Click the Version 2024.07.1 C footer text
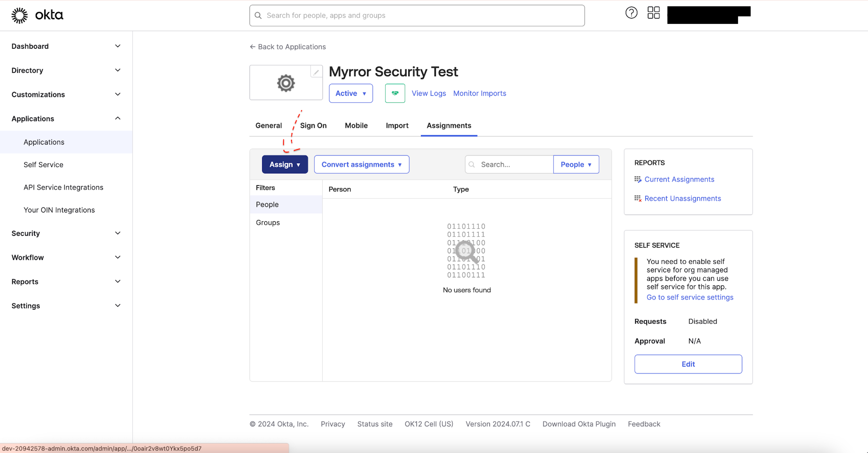Screen dimensions: 868x453 tap(498, 424)
